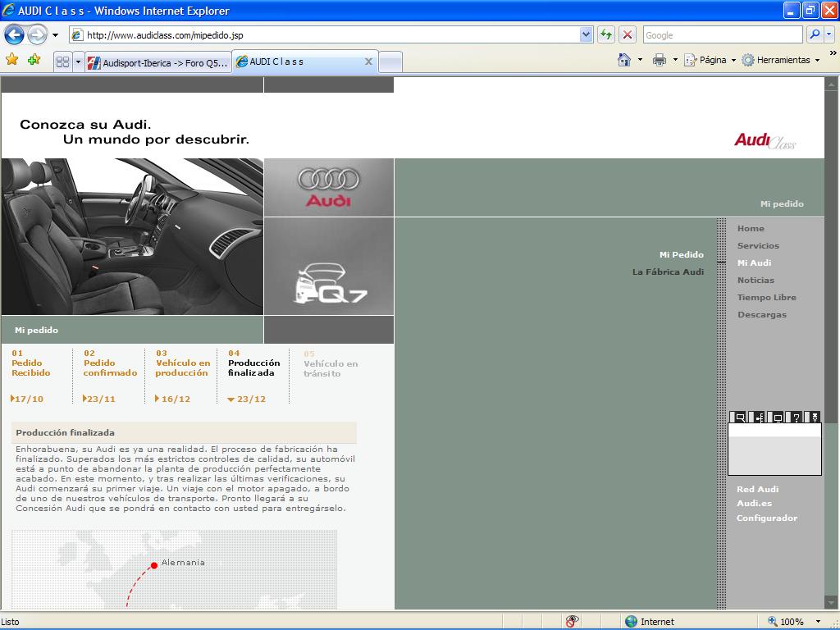Open the Red Audi link
840x630 pixels.
757,489
